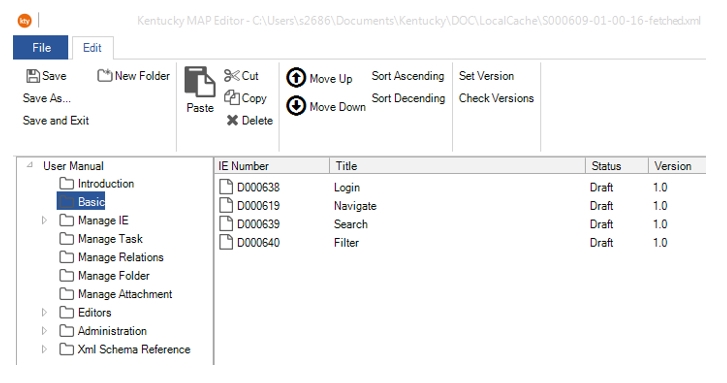Select the D000619 Navigate row
Viewport: 727px width, 383px height.
[x=460, y=206]
